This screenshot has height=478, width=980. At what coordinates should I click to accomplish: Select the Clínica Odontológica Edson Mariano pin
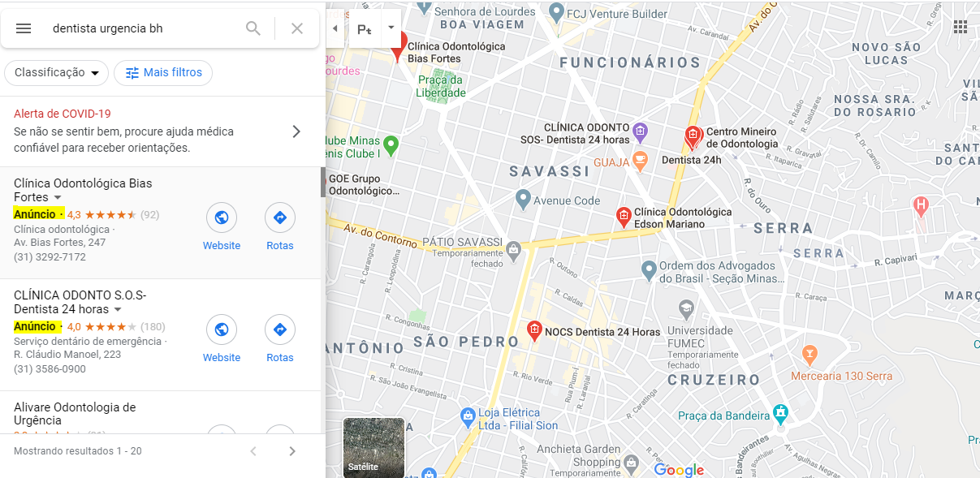tap(624, 217)
